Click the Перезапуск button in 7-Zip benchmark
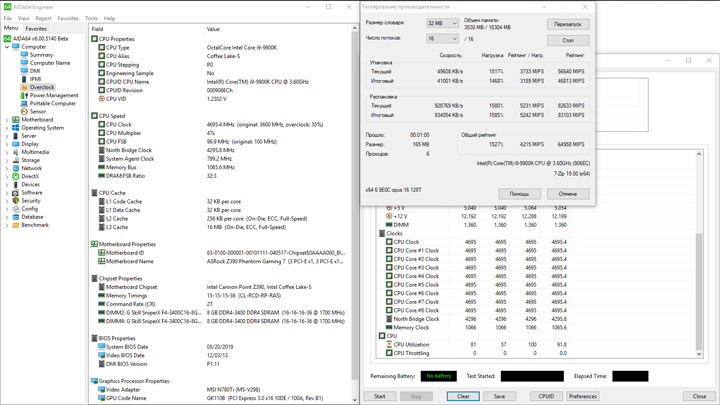 (568, 24)
